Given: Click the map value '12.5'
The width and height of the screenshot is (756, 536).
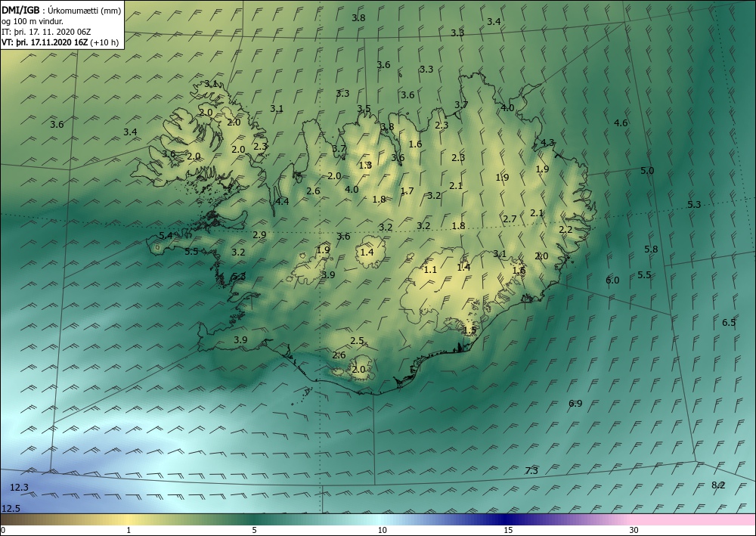Looking at the screenshot, I should coord(11,509).
